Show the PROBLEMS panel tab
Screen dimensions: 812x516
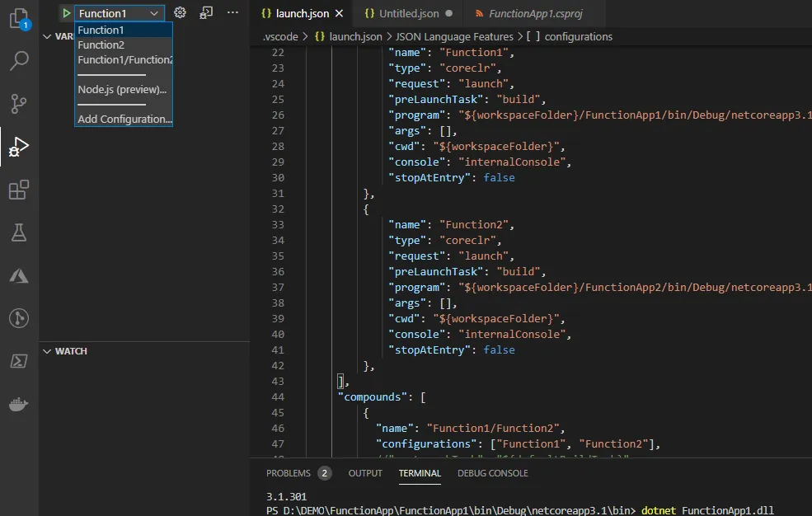289,473
